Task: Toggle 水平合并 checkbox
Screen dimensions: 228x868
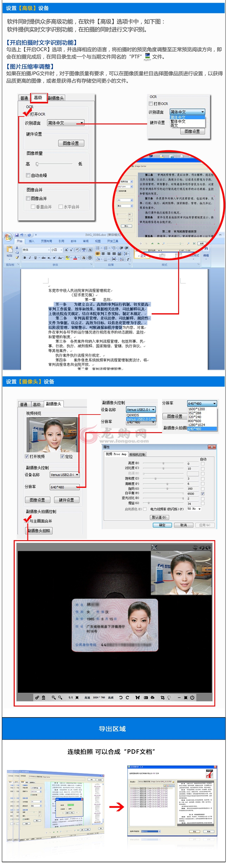Action: coord(60,207)
